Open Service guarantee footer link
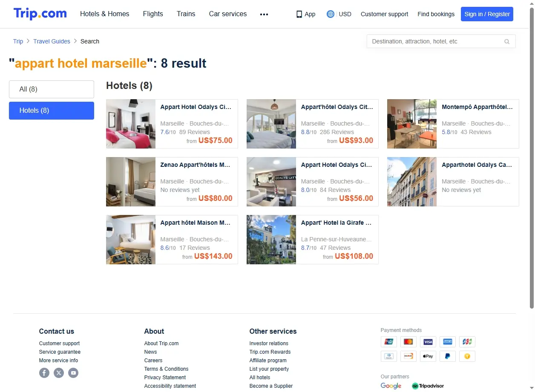This screenshot has height=392, width=535. click(x=60, y=352)
